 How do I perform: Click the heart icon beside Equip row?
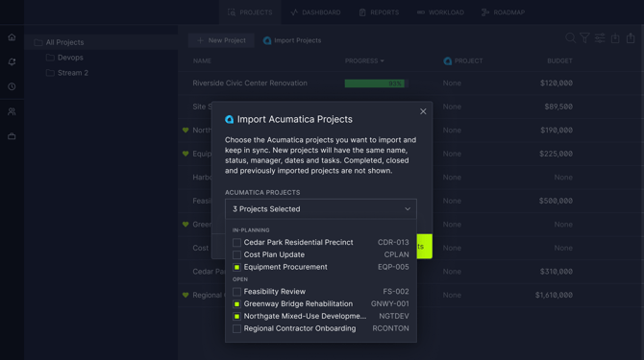[186, 154]
